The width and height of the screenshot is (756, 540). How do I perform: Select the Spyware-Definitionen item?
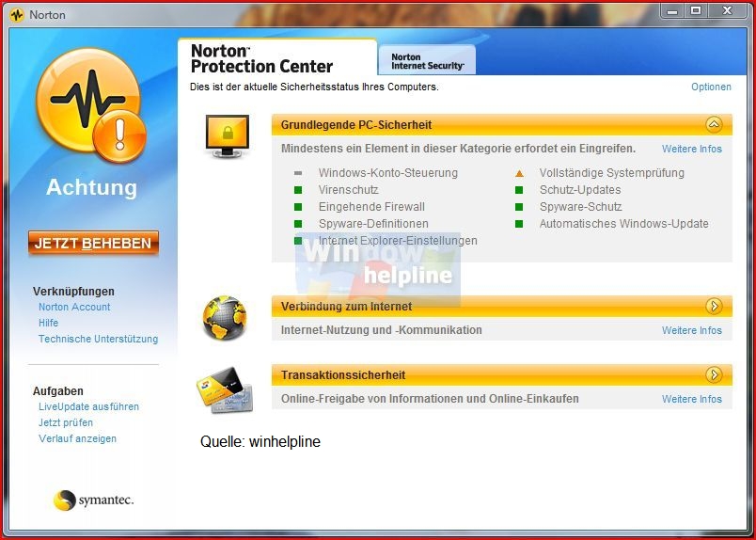coord(373,224)
